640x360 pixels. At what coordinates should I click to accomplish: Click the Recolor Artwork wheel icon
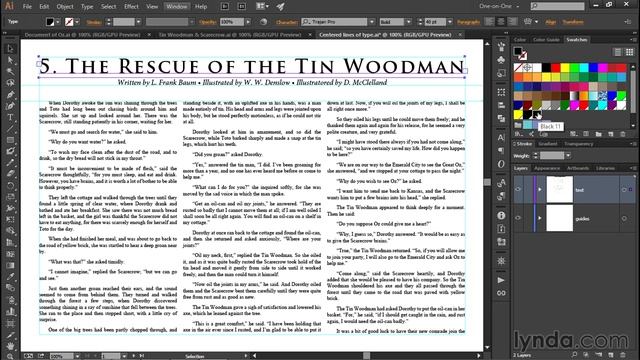[264, 22]
